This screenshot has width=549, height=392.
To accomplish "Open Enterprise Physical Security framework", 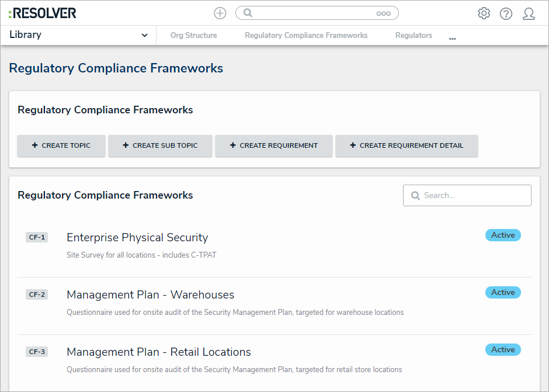I will point(137,238).
